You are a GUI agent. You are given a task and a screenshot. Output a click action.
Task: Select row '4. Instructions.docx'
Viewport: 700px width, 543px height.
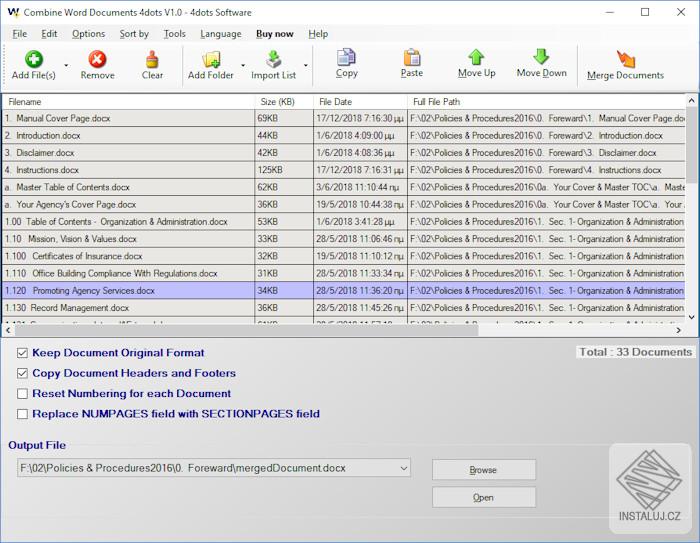(344, 170)
